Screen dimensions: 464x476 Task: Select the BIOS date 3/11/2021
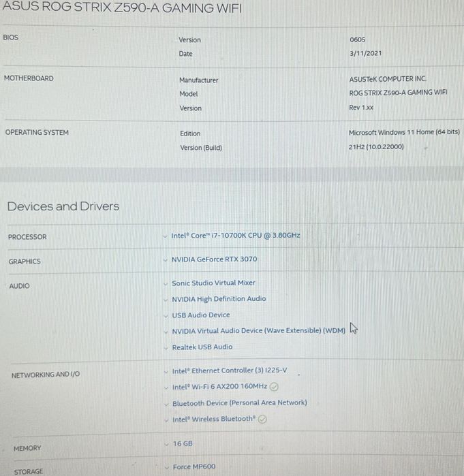pyautogui.click(x=366, y=53)
